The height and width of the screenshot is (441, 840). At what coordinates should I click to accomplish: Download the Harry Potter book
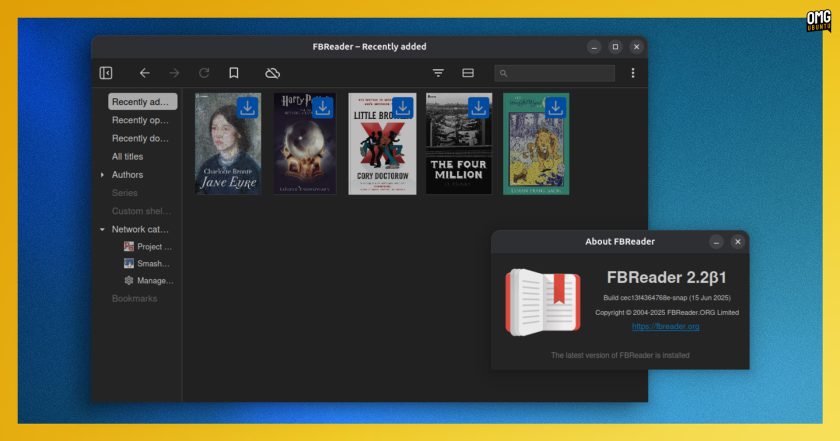pos(322,108)
